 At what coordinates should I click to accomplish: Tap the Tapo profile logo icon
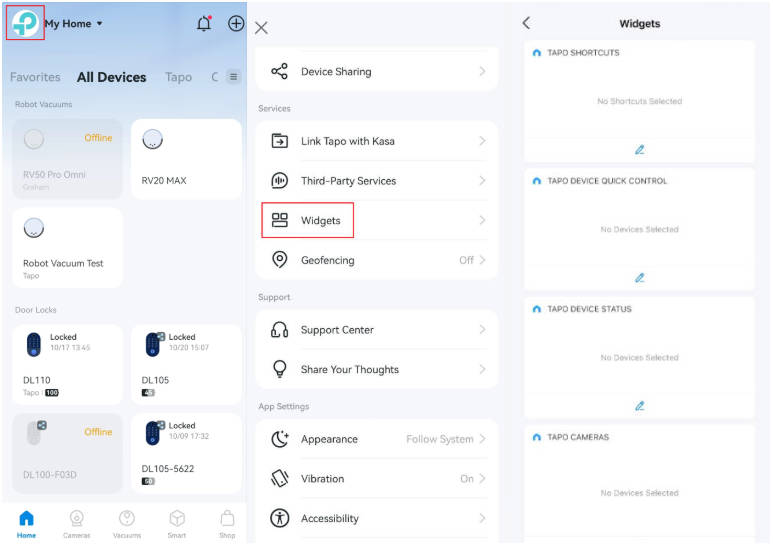click(x=25, y=23)
